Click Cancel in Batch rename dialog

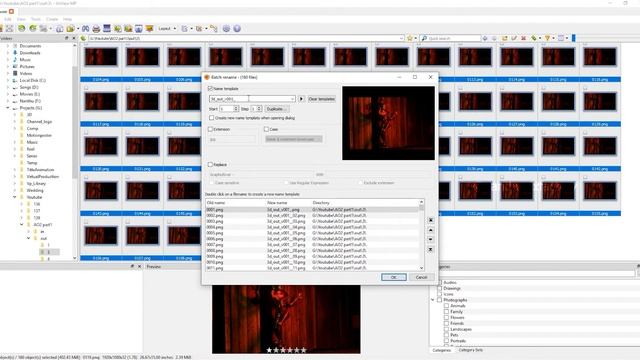(421, 277)
